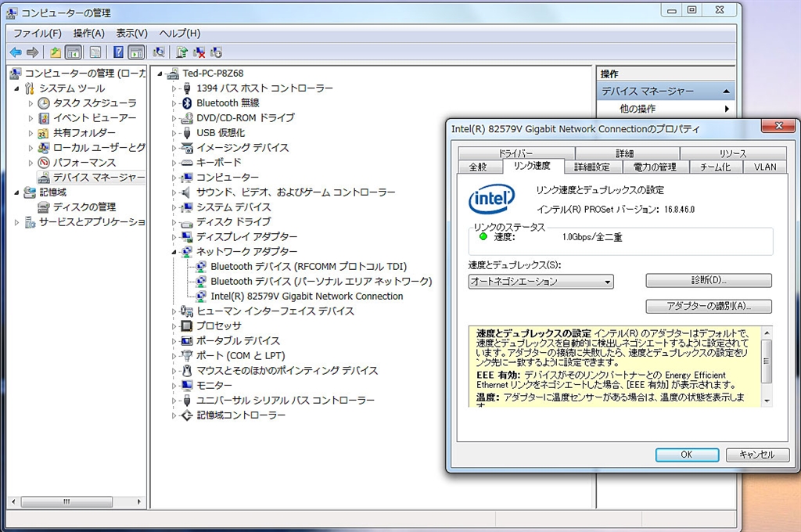Expand the ポート (COM と LPT) category
801x532 pixels.
click(x=174, y=356)
